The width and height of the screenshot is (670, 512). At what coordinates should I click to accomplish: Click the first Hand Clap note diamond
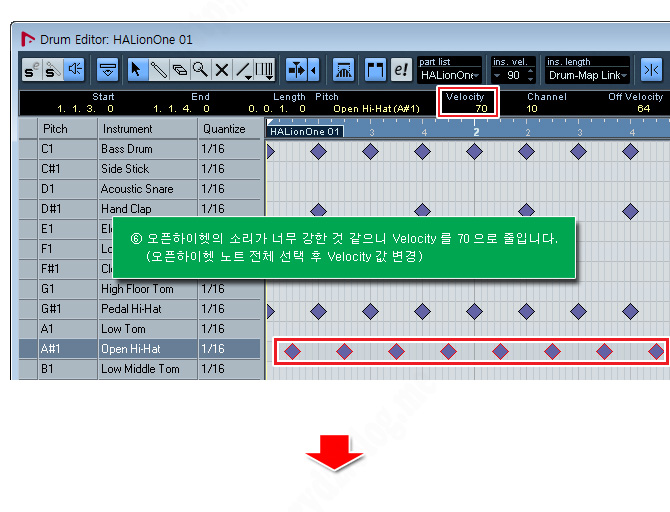coord(318,210)
